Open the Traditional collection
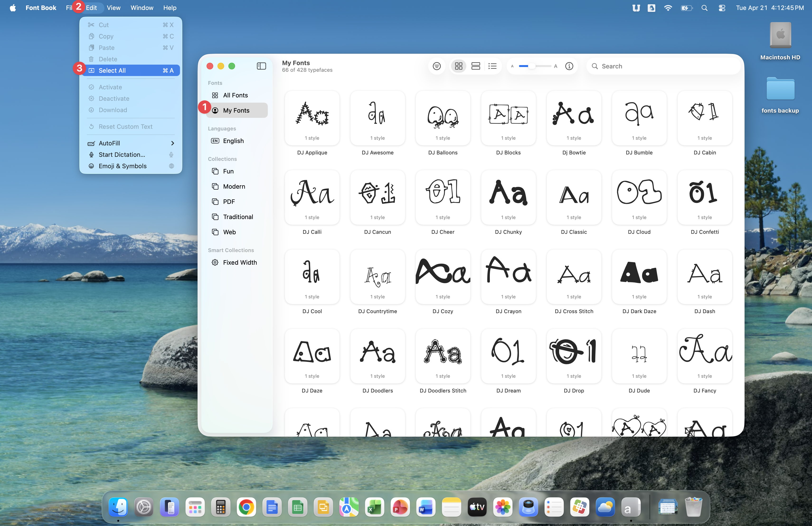The height and width of the screenshot is (526, 812). tap(238, 217)
